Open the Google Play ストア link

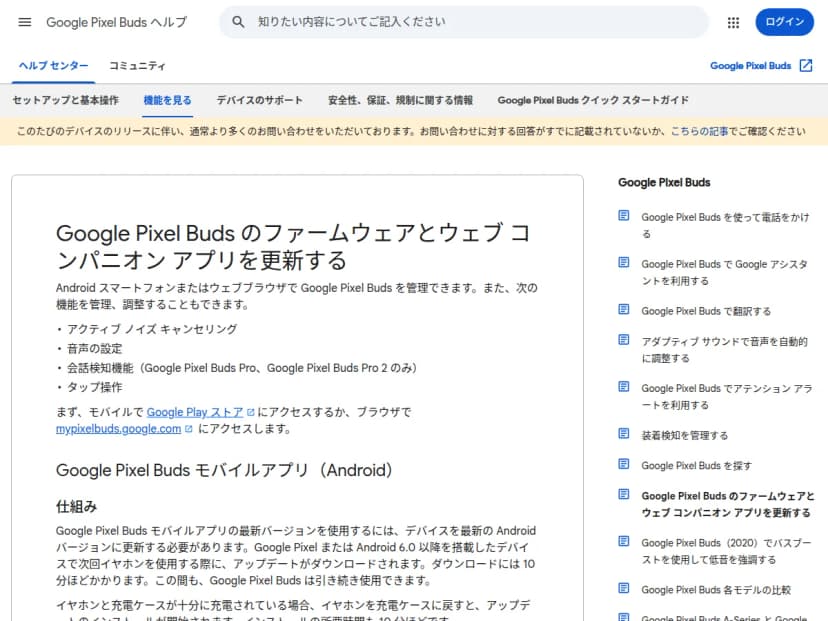coord(195,412)
